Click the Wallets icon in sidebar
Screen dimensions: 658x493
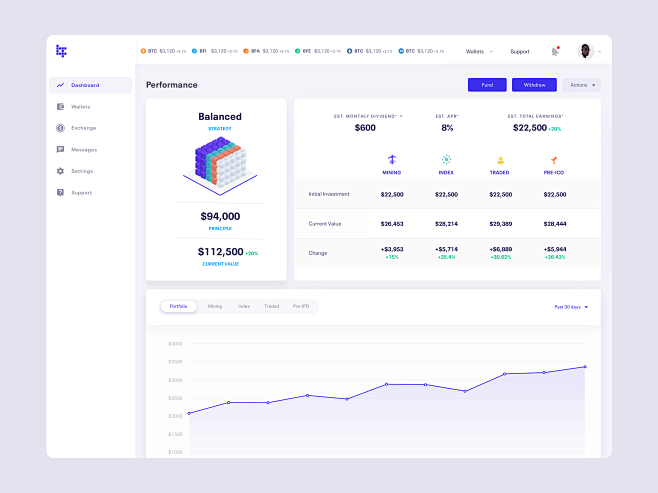(61, 106)
